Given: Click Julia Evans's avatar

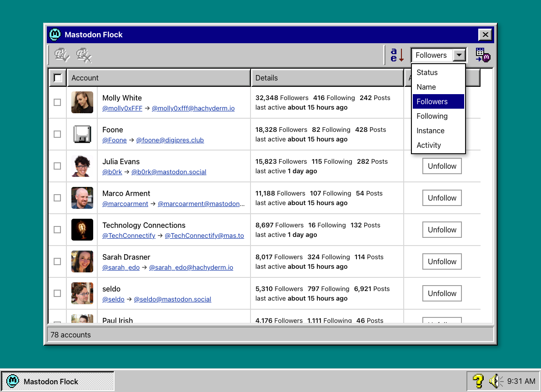Looking at the screenshot, I should (x=82, y=166).
